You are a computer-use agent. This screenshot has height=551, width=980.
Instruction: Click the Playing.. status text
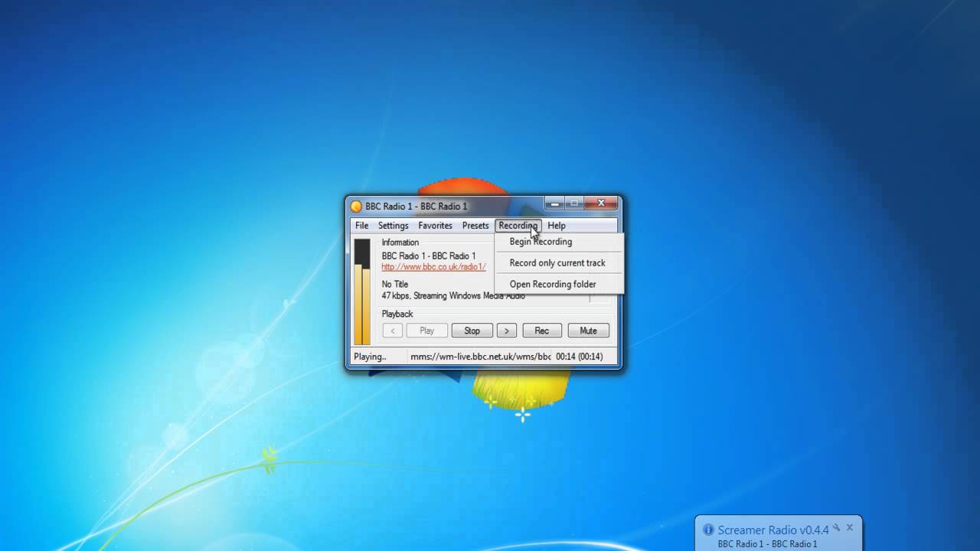(370, 357)
